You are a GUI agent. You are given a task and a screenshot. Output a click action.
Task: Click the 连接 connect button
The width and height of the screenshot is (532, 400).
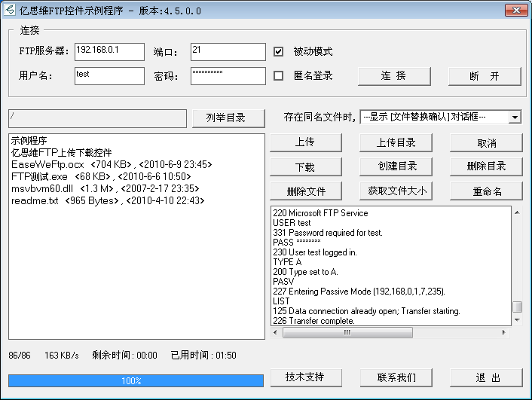click(394, 76)
